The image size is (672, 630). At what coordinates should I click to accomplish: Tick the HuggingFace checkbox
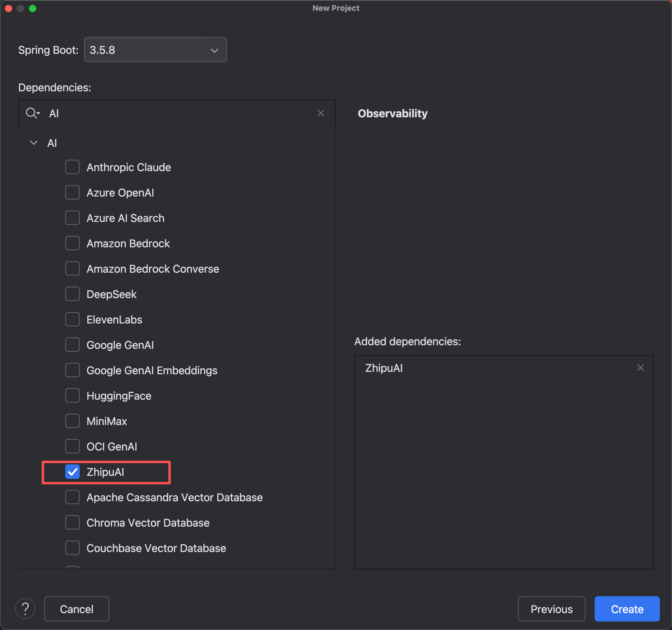[72, 395]
